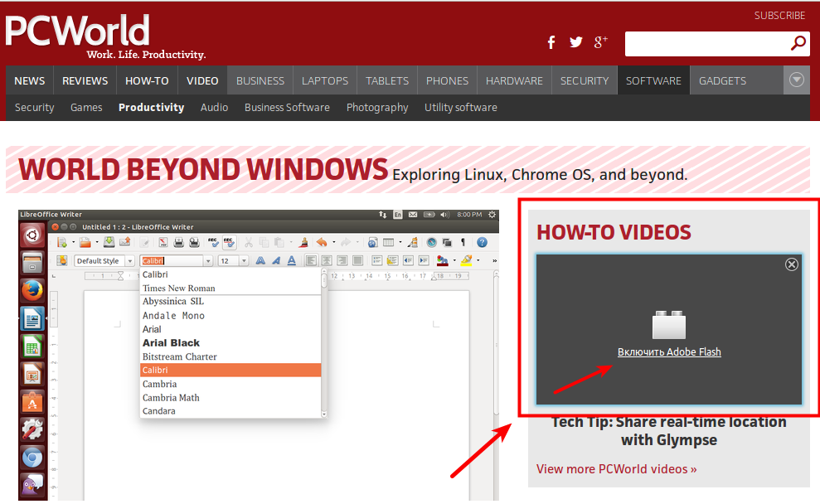
Task: Click the Export as PDF icon
Action: (163, 243)
